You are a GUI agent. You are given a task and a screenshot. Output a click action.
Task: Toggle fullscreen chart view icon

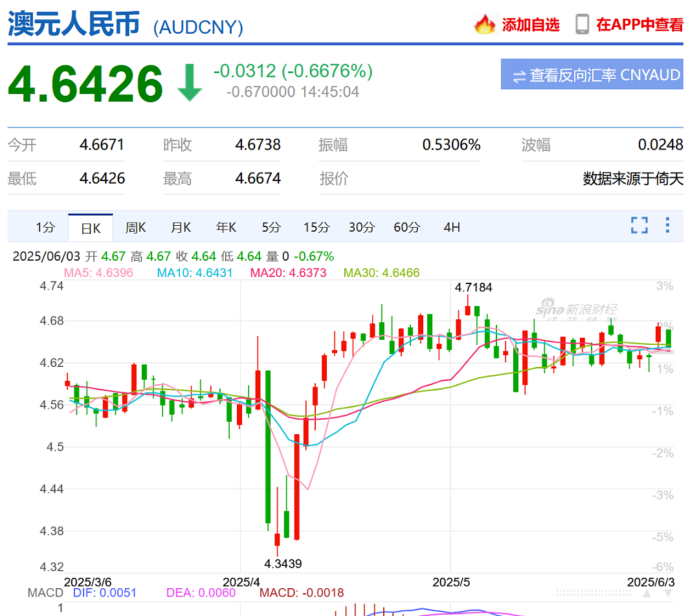tap(639, 225)
